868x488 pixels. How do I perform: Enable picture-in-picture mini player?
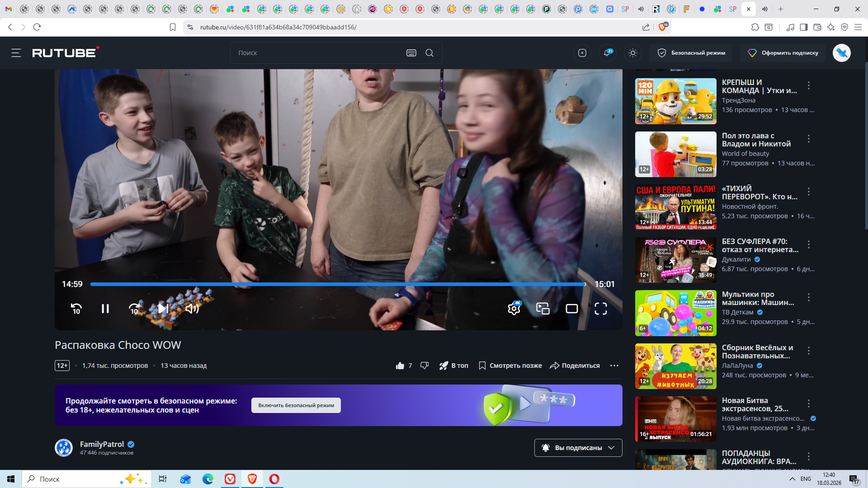point(542,309)
